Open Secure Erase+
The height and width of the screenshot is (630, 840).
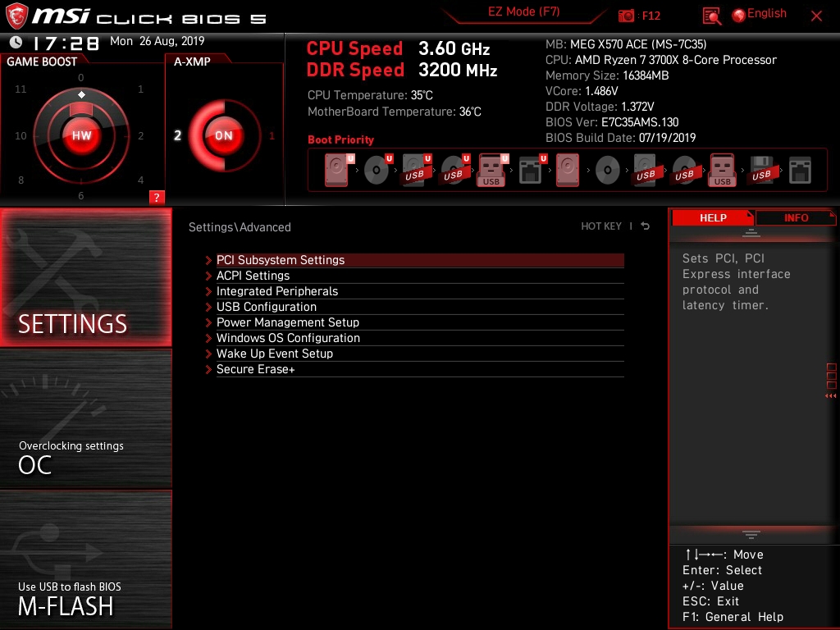click(x=420, y=369)
